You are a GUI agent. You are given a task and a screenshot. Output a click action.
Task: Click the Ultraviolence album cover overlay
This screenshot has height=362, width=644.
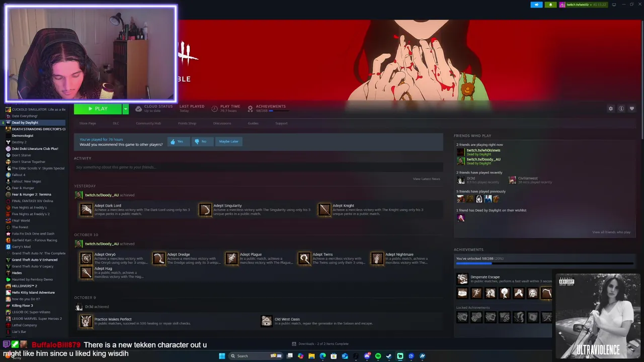click(x=598, y=316)
